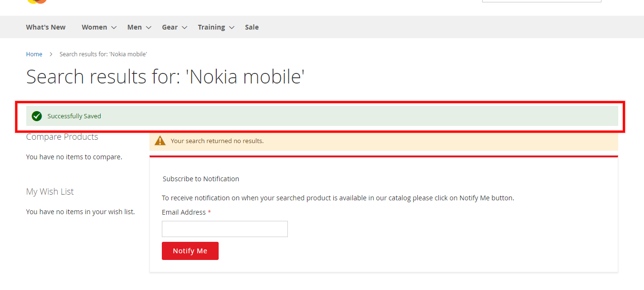
Task: Go to the Sale menu item
Action: (252, 27)
